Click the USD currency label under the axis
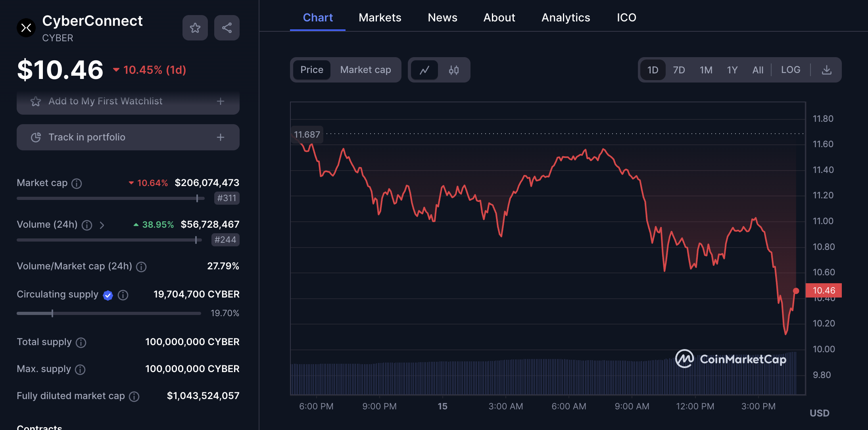 (820, 413)
